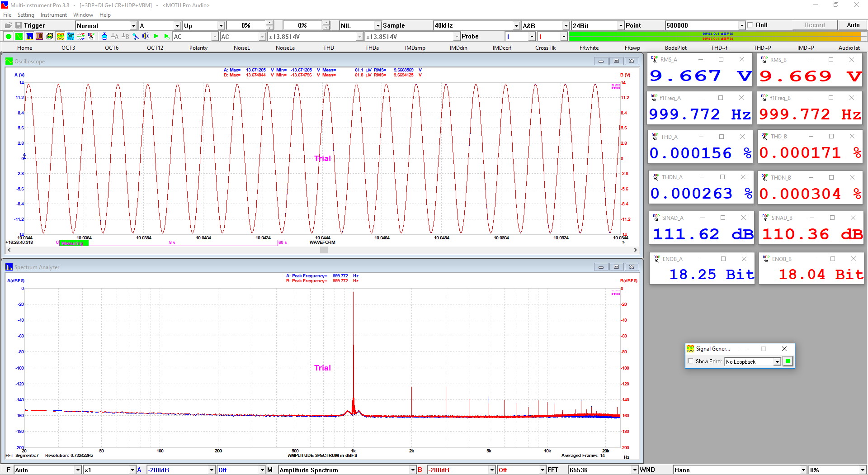Toggle the Spectrum Analyzer bar-chart icon

pyautogui.click(x=29, y=37)
